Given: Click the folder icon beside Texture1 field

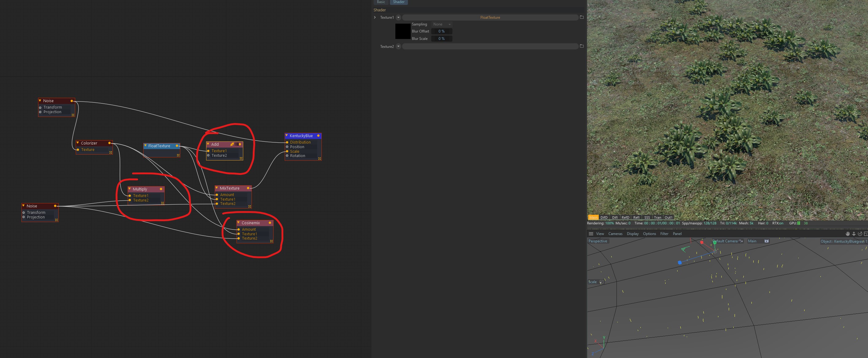Looking at the screenshot, I should coord(582,17).
